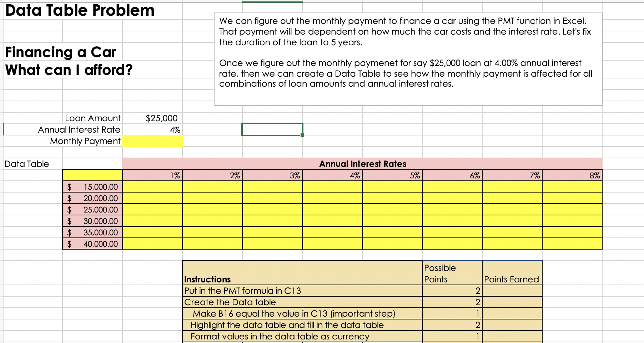This screenshot has width=644, height=343.
Task: Select the 2% interest rate header
Action: [212, 175]
